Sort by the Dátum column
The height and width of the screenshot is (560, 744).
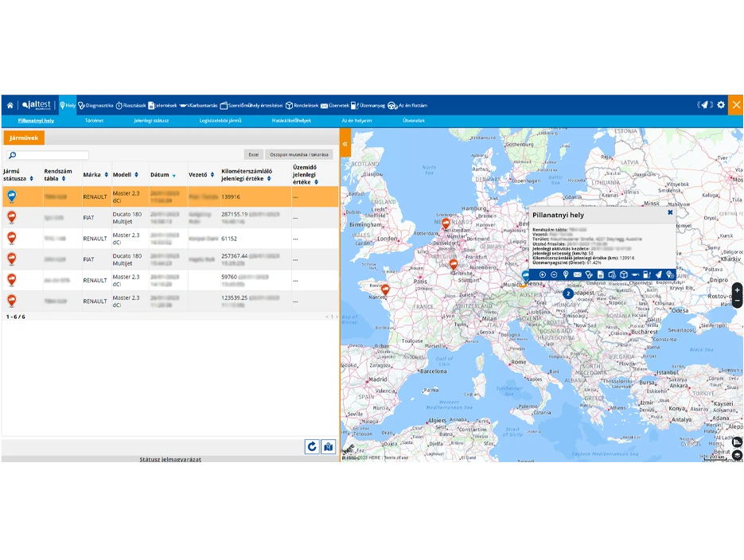pyautogui.click(x=173, y=175)
